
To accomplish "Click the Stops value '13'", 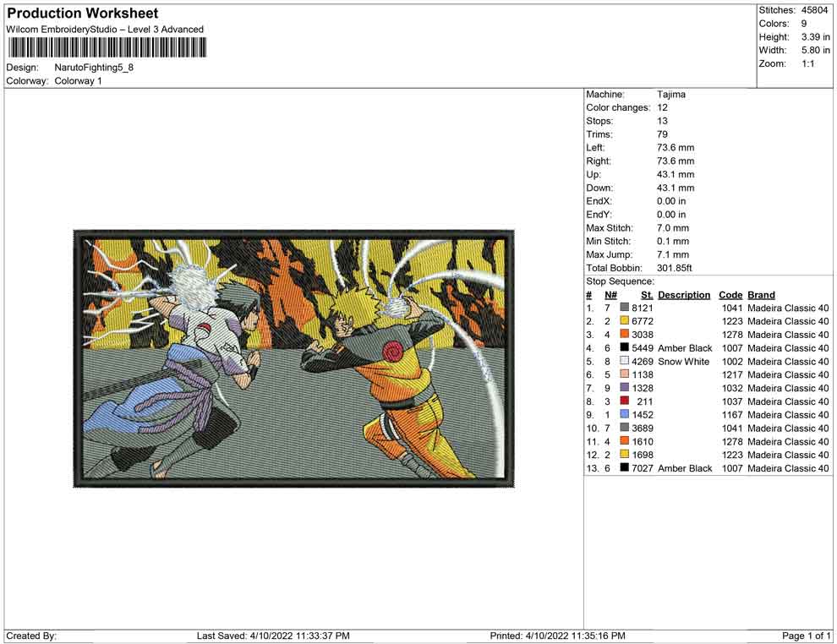I will pos(663,121).
